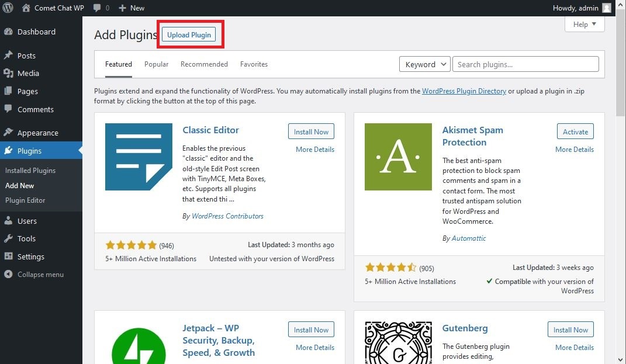Open Plugin Editor submenu item

25,200
